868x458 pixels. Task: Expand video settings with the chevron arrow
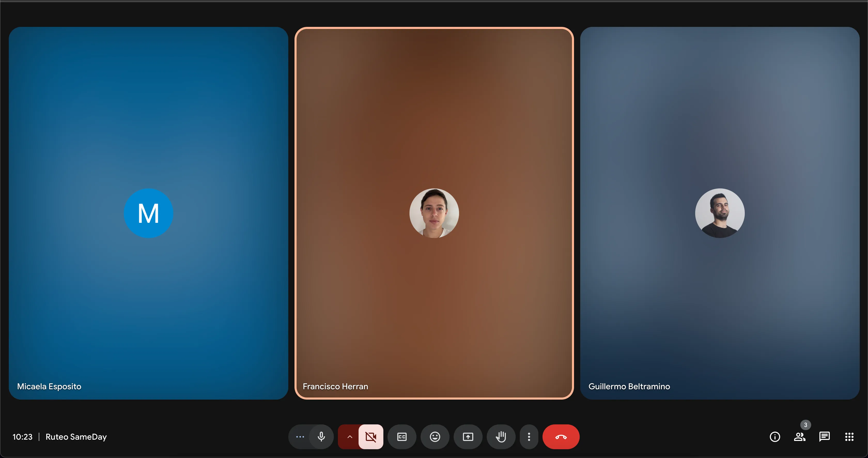350,437
